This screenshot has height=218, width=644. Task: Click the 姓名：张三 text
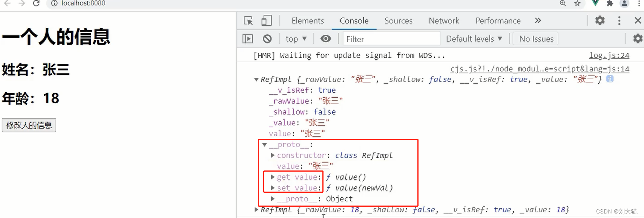pos(36,70)
